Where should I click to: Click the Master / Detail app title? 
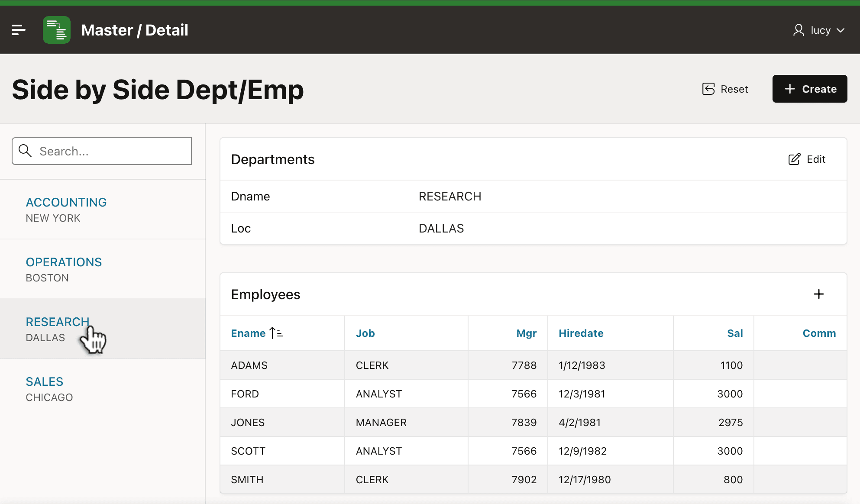[x=135, y=30]
